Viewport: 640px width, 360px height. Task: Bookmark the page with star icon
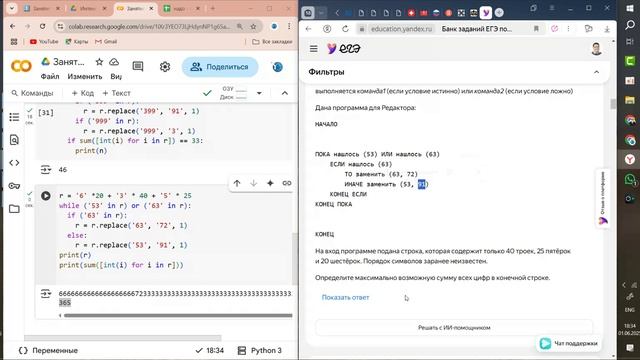[253, 27]
